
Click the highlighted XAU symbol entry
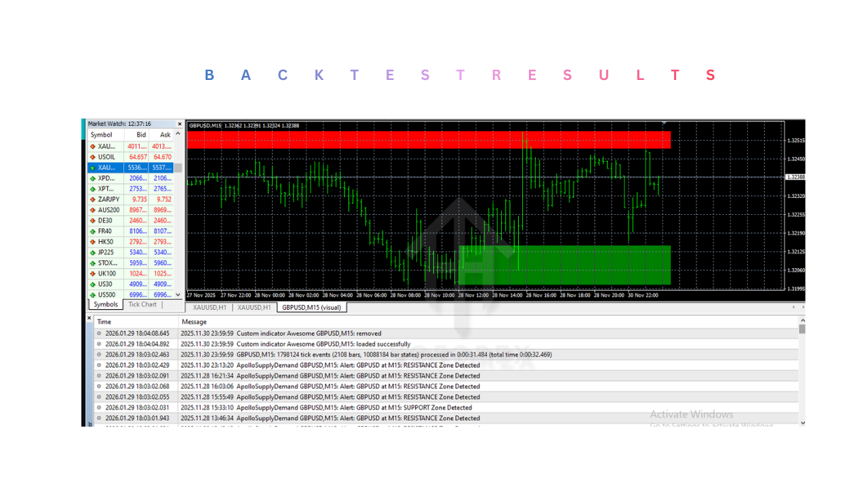click(106, 167)
